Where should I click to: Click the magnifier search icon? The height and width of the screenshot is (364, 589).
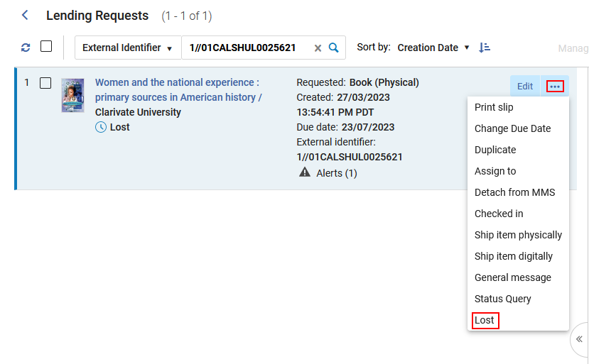[x=334, y=48]
